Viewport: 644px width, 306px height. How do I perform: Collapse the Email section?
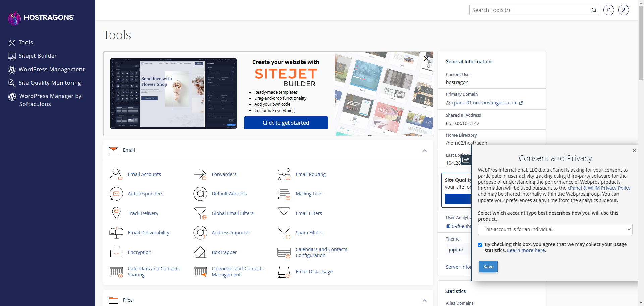pyautogui.click(x=424, y=151)
